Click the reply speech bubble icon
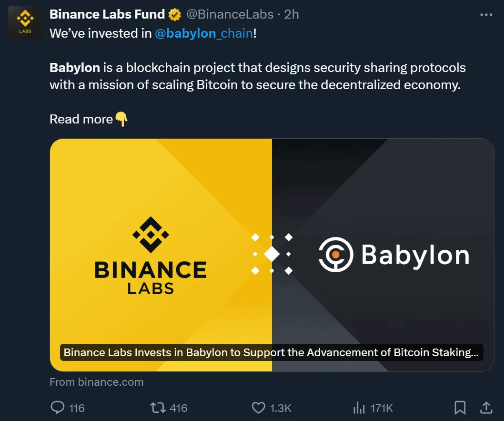The height and width of the screenshot is (421, 504). 57,408
